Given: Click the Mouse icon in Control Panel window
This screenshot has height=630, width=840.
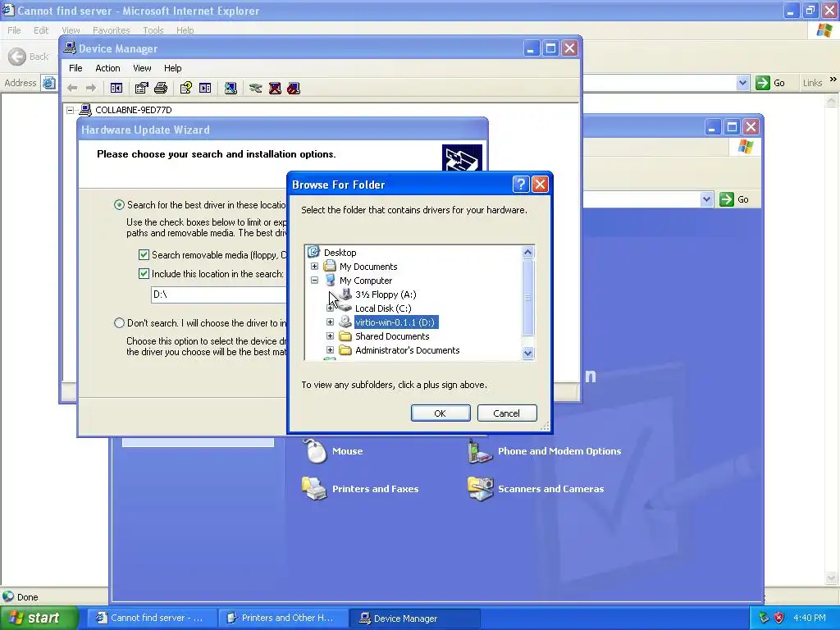Looking at the screenshot, I should tap(315, 450).
